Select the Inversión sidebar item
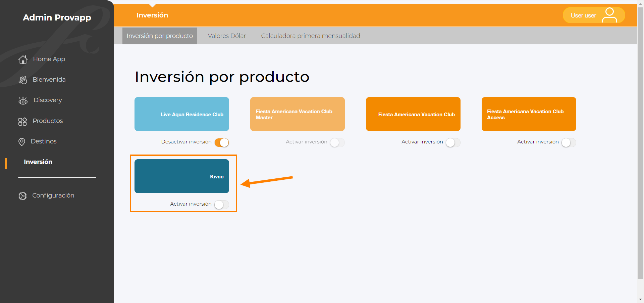 tap(38, 162)
